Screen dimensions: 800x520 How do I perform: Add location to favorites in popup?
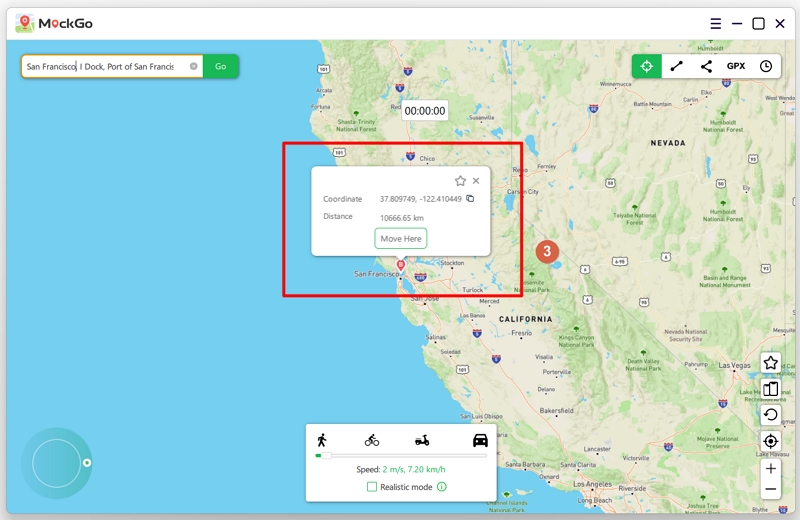pyautogui.click(x=460, y=181)
